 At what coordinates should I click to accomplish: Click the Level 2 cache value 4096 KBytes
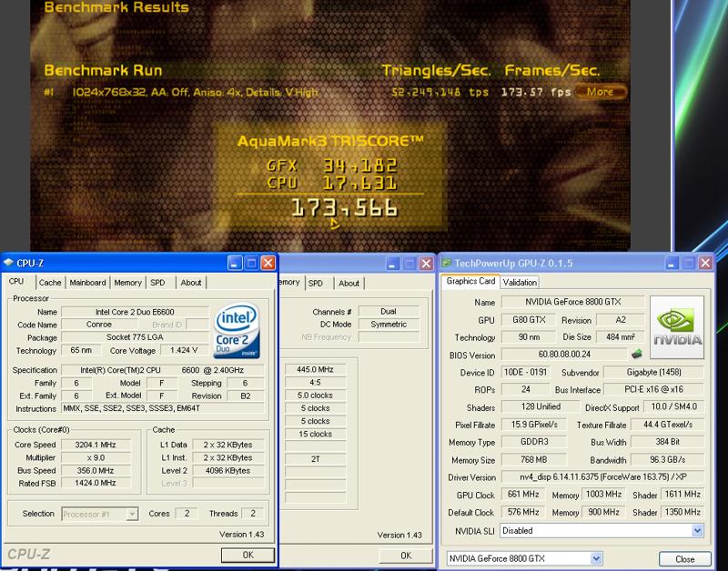(x=228, y=470)
